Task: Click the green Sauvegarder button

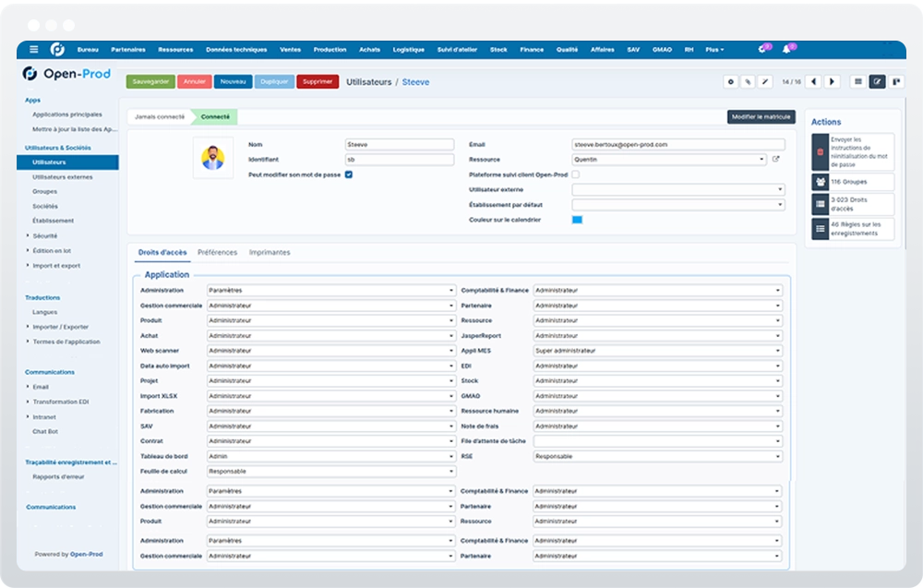Action: [x=150, y=82]
